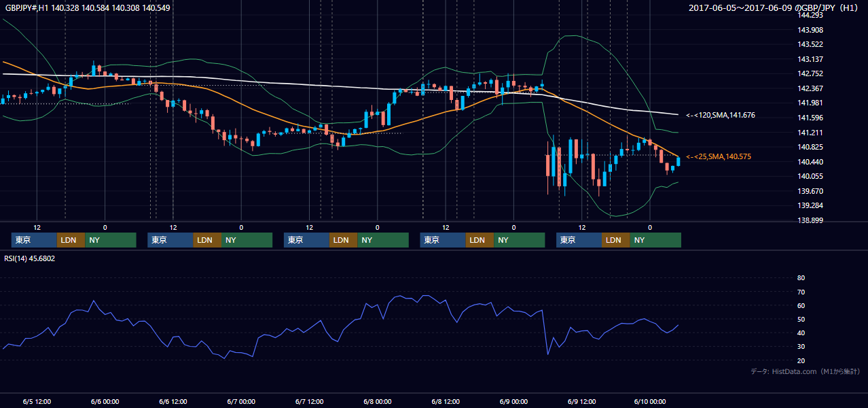The width and height of the screenshot is (868, 408).
Task: Select the 6/8 00:00 date label
Action: (377, 401)
